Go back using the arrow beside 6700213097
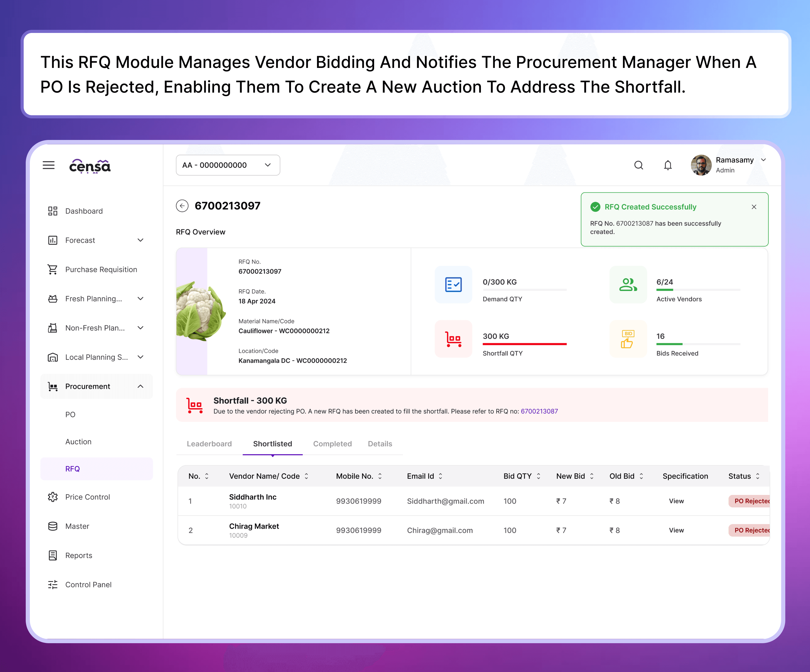 point(182,206)
